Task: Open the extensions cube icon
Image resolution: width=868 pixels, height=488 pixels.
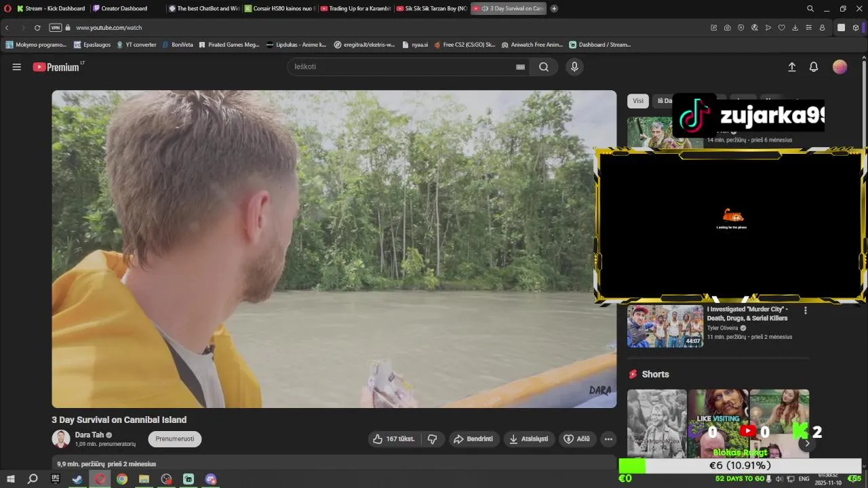Action: (856, 28)
